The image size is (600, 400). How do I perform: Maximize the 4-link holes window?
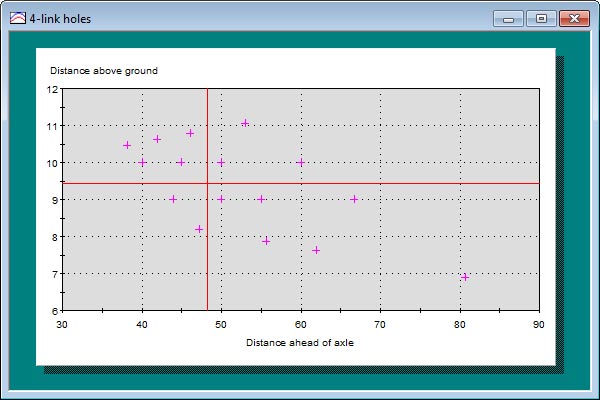click(x=541, y=18)
